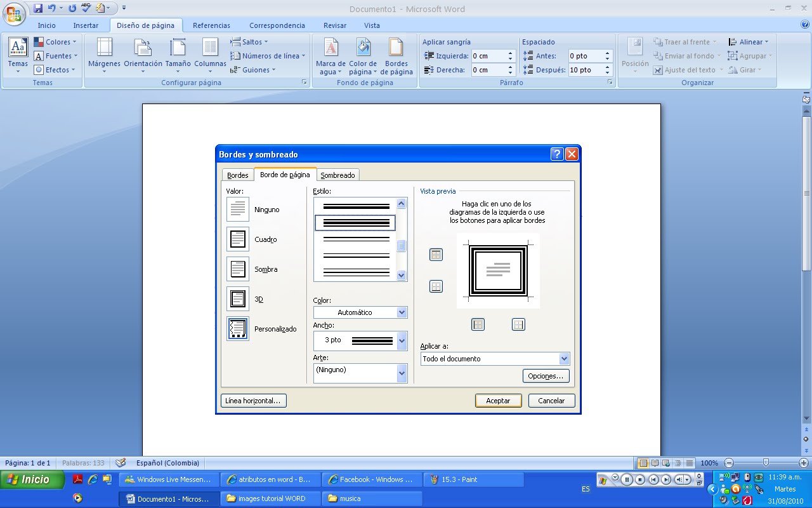The image size is (812, 508).
Task: Click the Opciones button
Action: (546, 375)
